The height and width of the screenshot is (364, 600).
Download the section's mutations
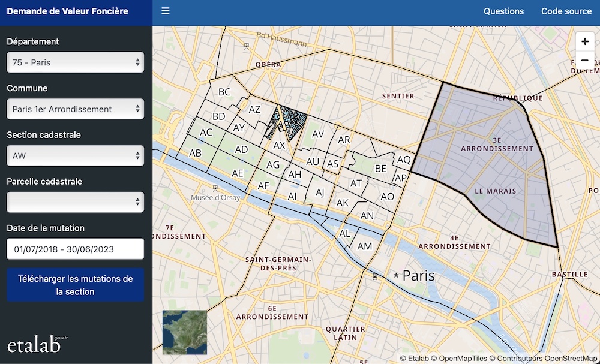[75, 285]
